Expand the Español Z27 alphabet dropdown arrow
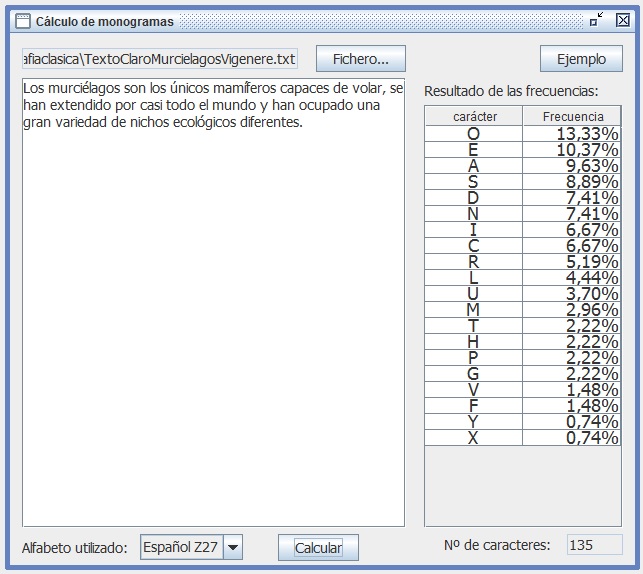The width and height of the screenshot is (643, 574). tap(233, 547)
